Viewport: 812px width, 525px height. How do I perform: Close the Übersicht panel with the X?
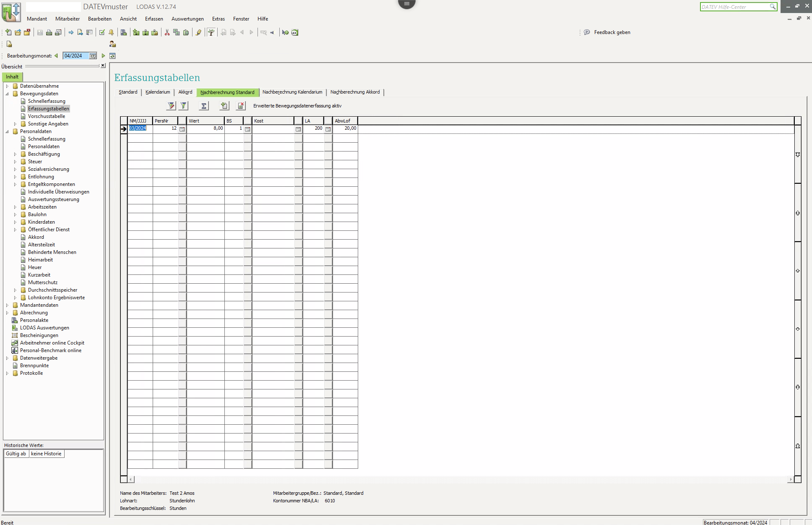point(103,65)
